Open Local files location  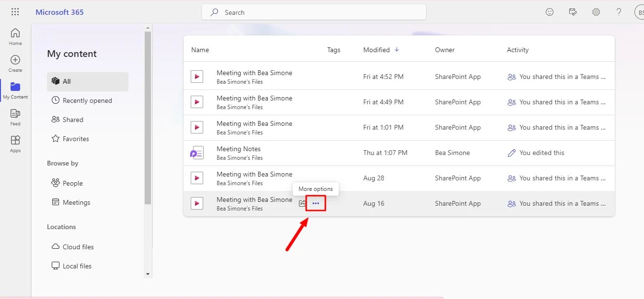(88, 266)
